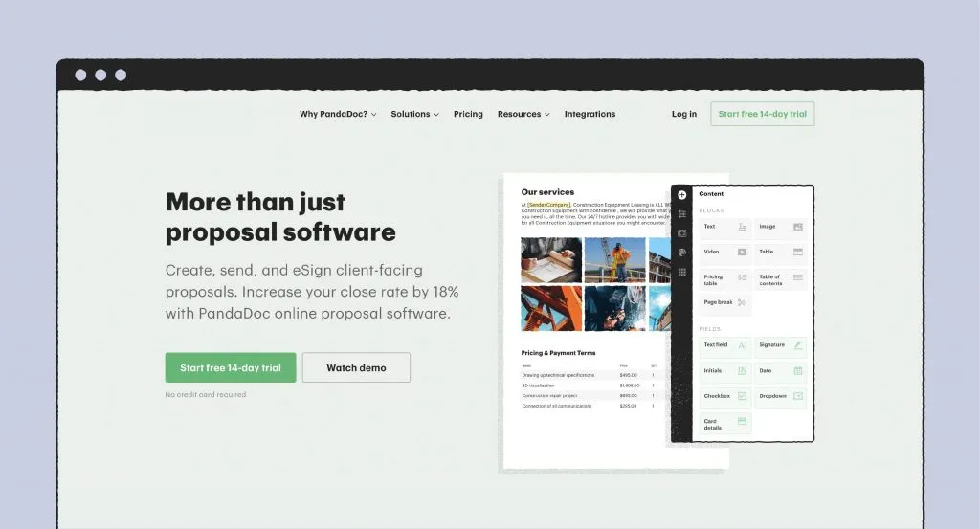Open the sliders/variables icon in dark sidebar
The image size is (980, 529).
click(x=681, y=214)
